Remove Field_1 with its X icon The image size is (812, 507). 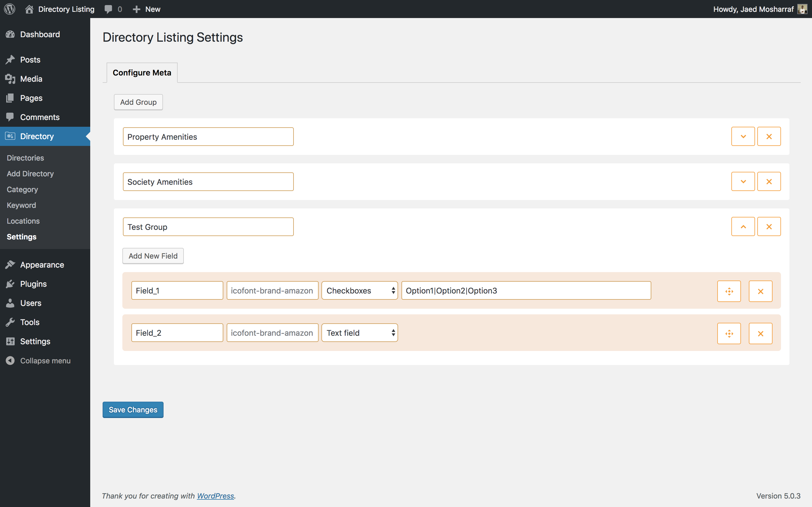[760, 291]
